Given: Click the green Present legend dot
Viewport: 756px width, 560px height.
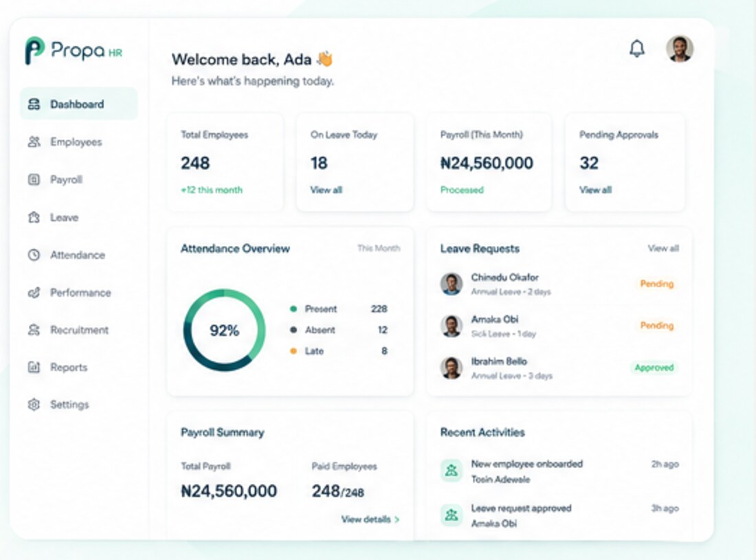Looking at the screenshot, I should pyautogui.click(x=293, y=309).
